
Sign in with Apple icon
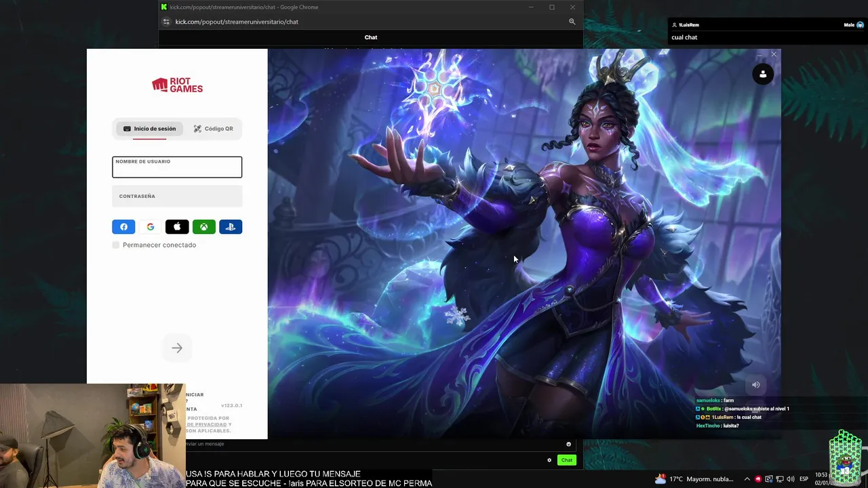177,227
